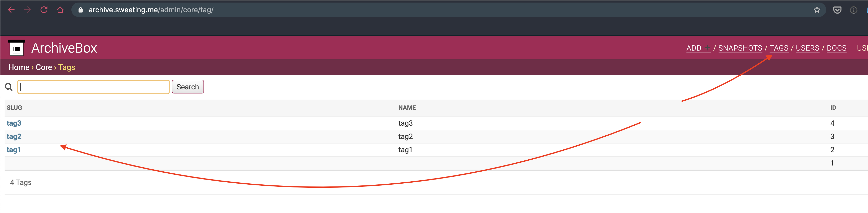Screen dimensions: 868x213
Task: Click the browser back arrow
Action: (11, 10)
